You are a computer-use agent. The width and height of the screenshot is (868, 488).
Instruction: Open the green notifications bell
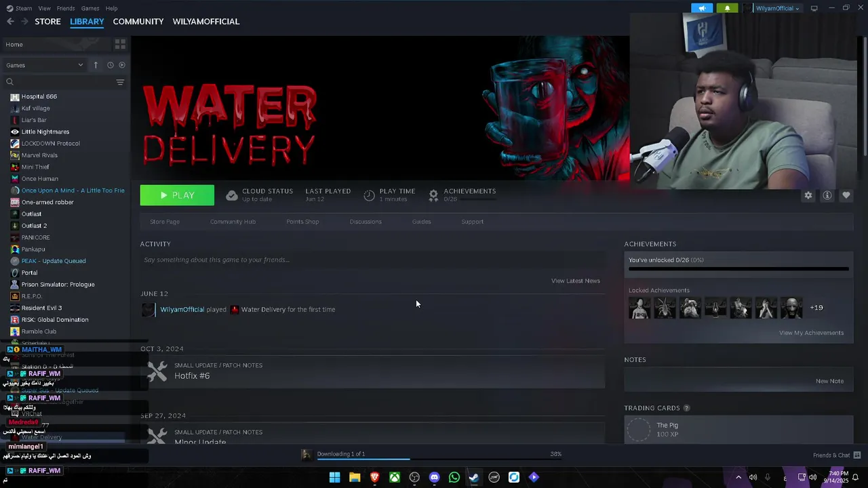click(728, 8)
